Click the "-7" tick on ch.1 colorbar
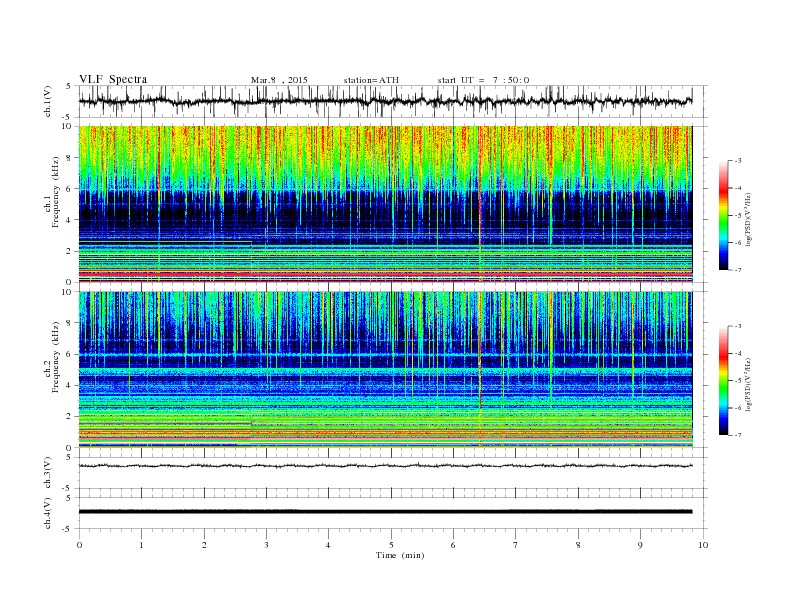 tap(738, 270)
